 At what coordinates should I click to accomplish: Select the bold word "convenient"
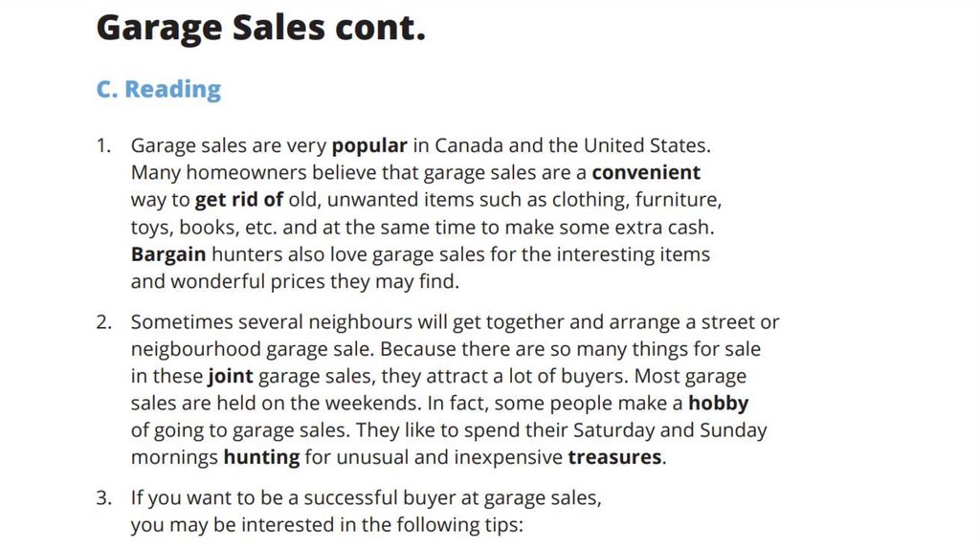pos(646,173)
